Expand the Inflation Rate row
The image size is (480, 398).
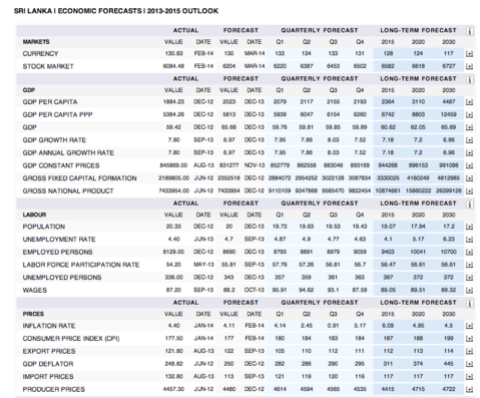(469, 326)
